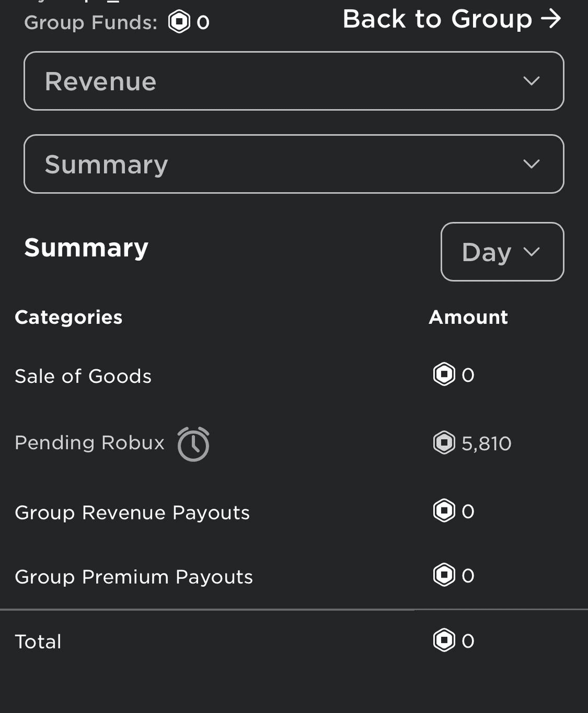Click the Group Revenue Payouts category
The height and width of the screenshot is (713, 588).
tap(132, 513)
